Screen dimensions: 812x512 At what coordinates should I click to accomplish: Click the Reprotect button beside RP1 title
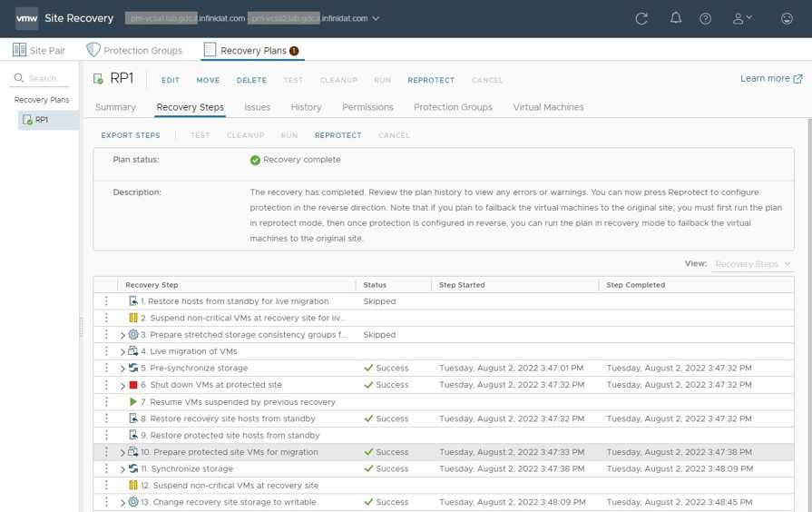tap(431, 80)
